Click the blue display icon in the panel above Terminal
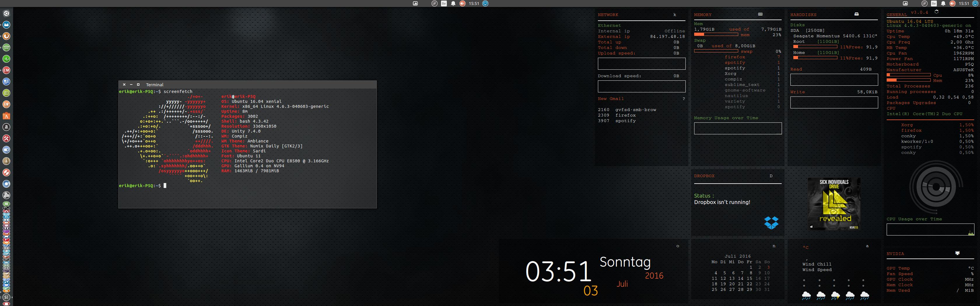This screenshot has height=306, width=980. coord(485,3)
